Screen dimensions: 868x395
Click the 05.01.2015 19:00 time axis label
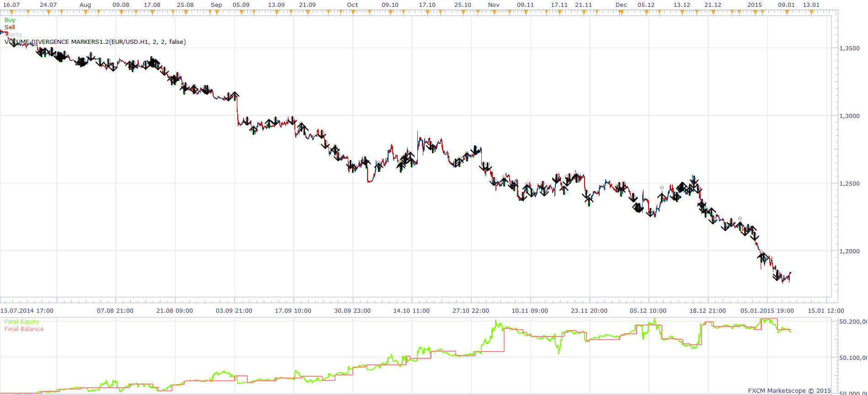point(767,311)
